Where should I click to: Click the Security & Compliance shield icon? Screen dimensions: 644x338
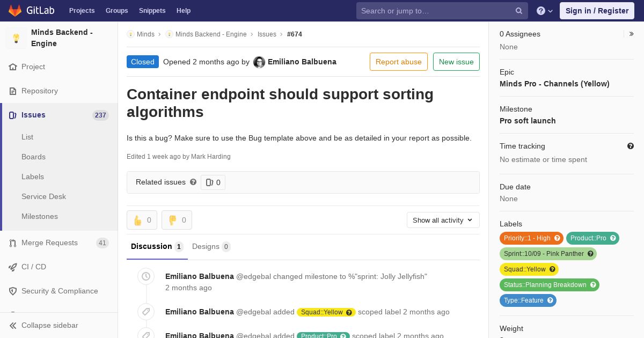pos(13,291)
